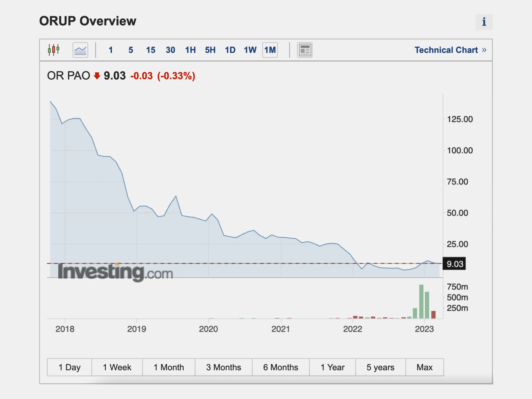Set interval to 1 minute

click(x=111, y=50)
